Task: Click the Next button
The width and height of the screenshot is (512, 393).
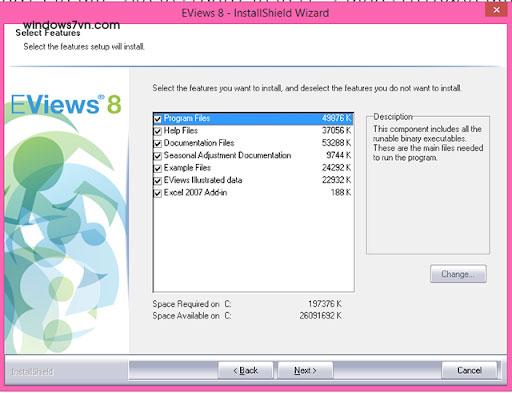Action: click(x=305, y=370)
